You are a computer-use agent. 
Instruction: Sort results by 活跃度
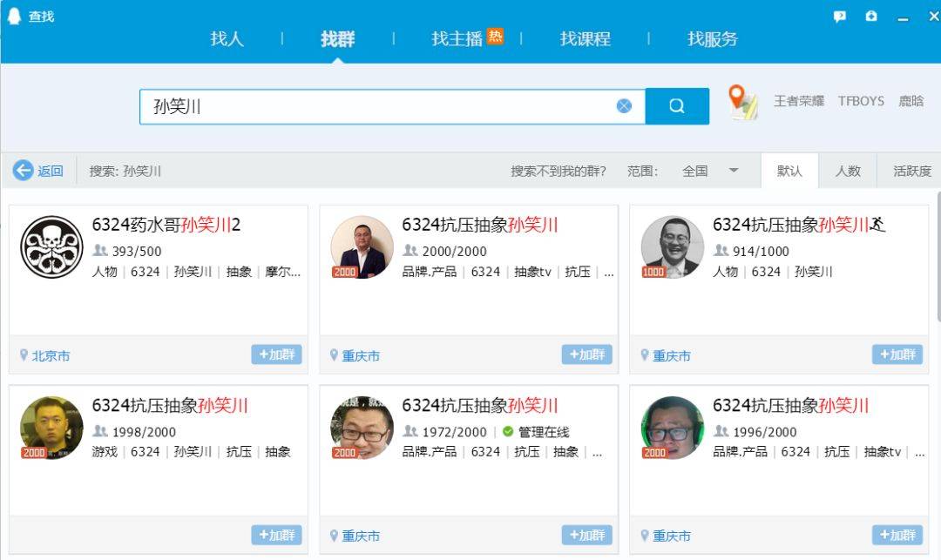[x=911, y=171]
